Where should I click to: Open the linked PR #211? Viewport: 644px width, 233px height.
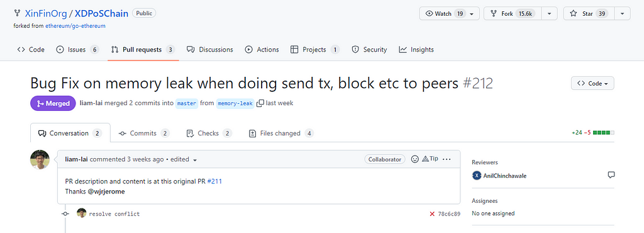pyautogui.click(x=215, y=181)
